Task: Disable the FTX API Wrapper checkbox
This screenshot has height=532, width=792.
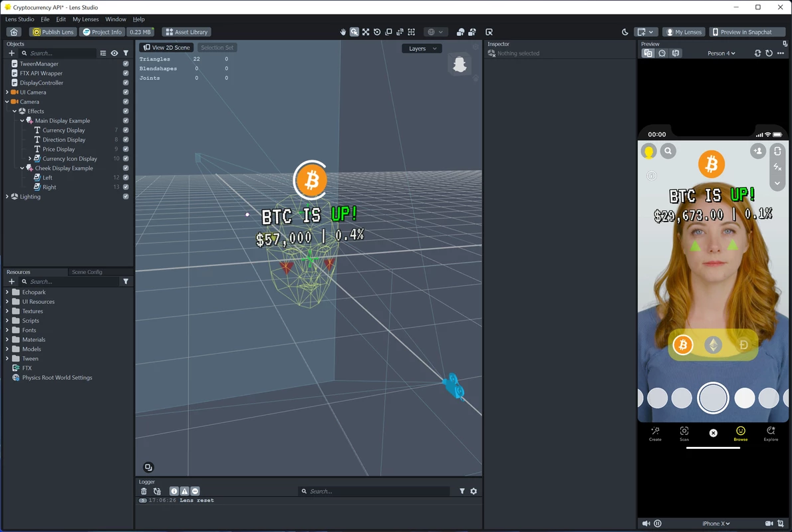Action: tap(126, 73)
